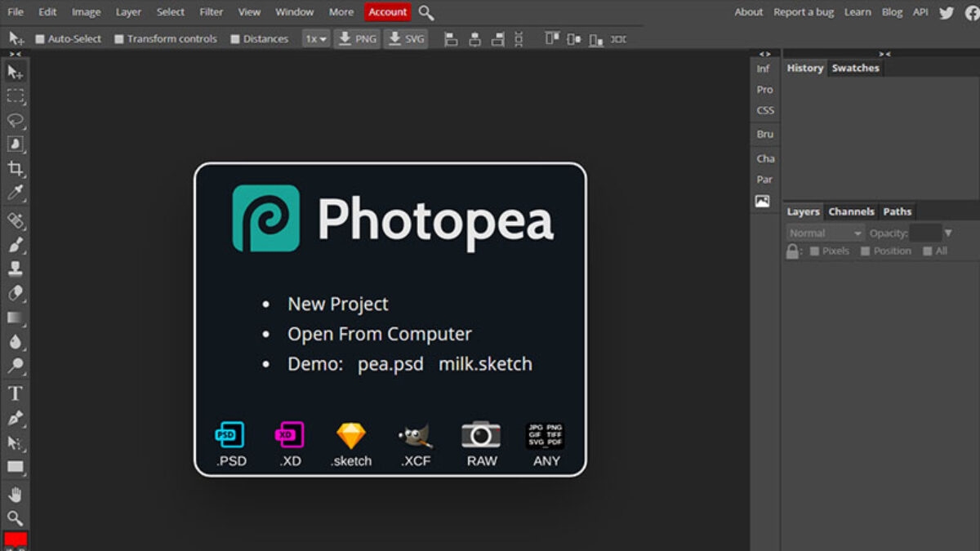Viewport: 980px width, 551px height.
Task: Enable the Auto-Select checkbox
Action: (x=39, y=39)
